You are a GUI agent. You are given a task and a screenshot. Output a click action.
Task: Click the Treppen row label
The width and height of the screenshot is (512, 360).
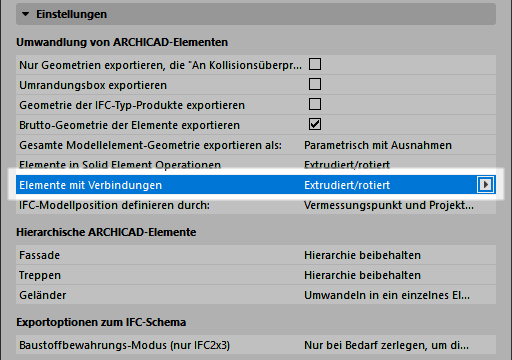(x=40, y=275)
